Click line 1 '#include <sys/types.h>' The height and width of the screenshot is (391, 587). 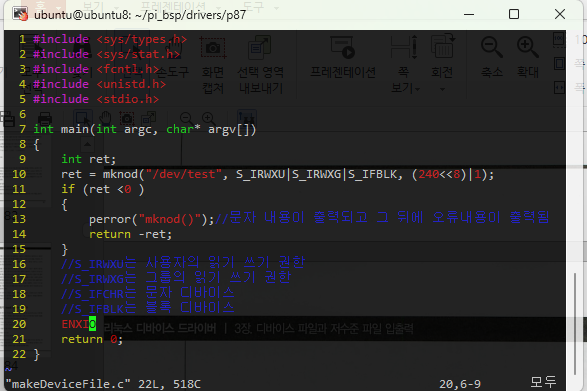pos(110,39)
